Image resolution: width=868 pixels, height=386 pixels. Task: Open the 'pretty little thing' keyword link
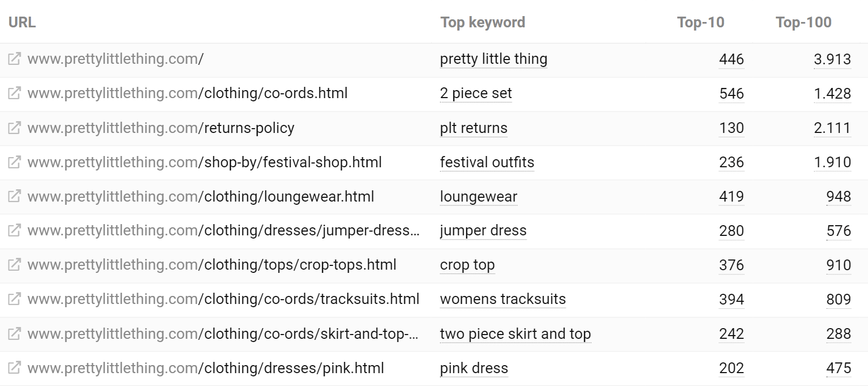(x=493, y=59)
